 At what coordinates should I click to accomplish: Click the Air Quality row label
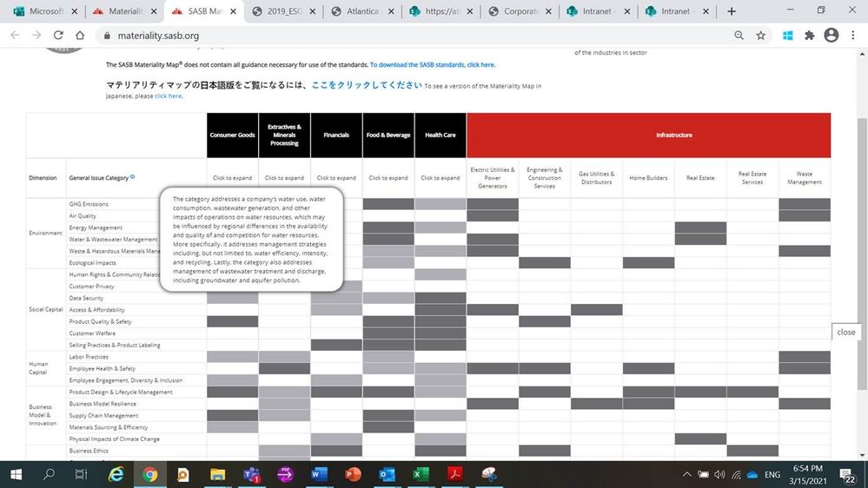(x=83, y=216)
